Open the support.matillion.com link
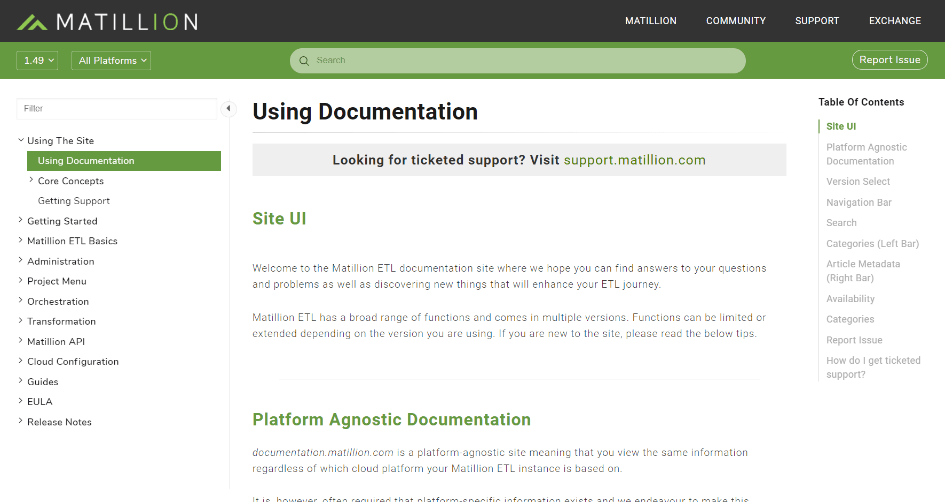 click(635, 160)
